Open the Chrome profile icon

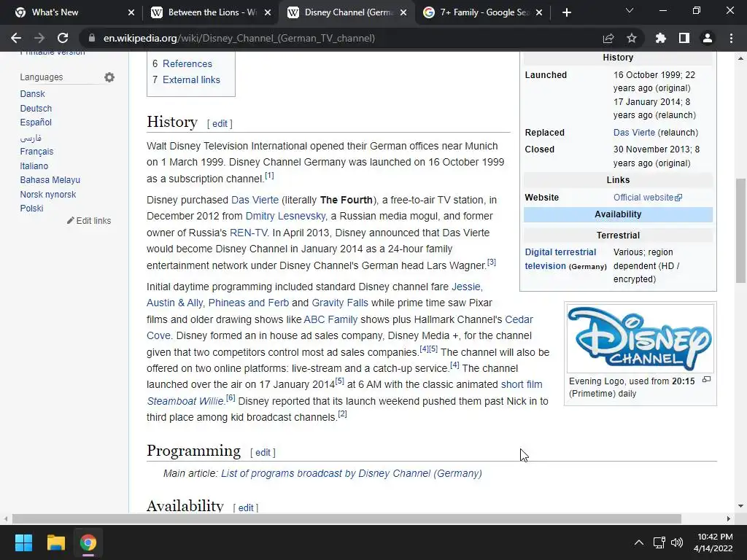708,38
